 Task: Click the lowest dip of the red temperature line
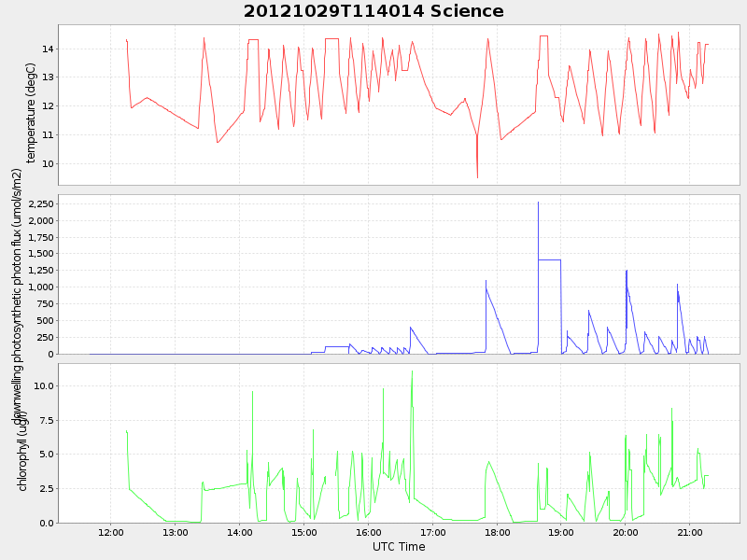pos(477,176)
